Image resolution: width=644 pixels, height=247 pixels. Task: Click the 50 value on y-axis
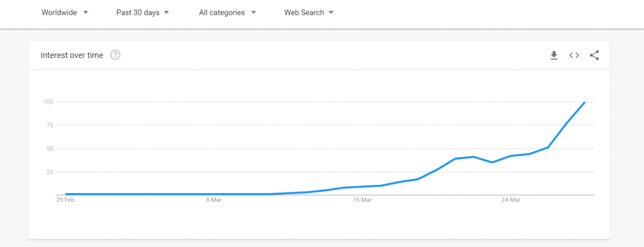tap(51, 148)
